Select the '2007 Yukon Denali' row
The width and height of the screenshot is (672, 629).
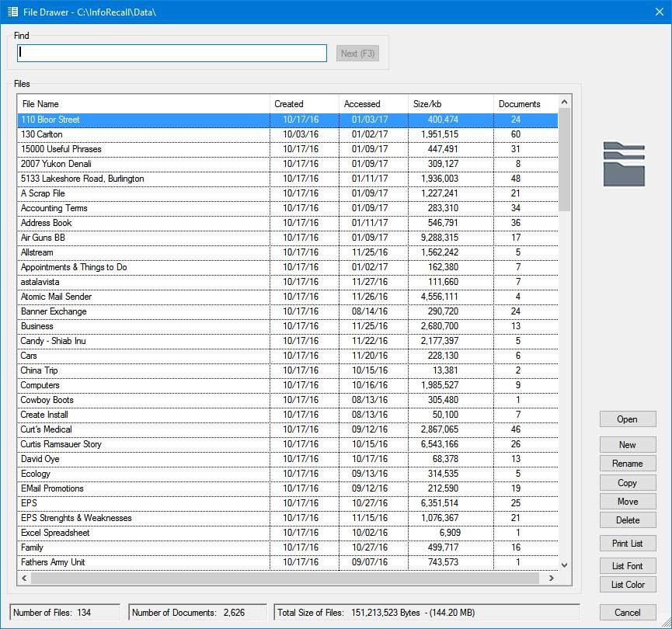point(287,164)
